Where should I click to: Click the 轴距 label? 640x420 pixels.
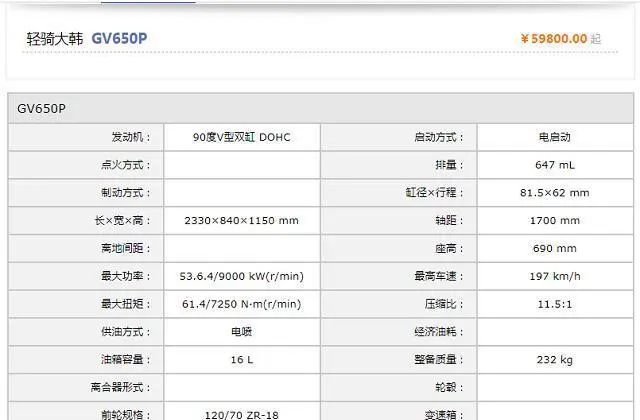pyautogui.click(x=449, y=220)
